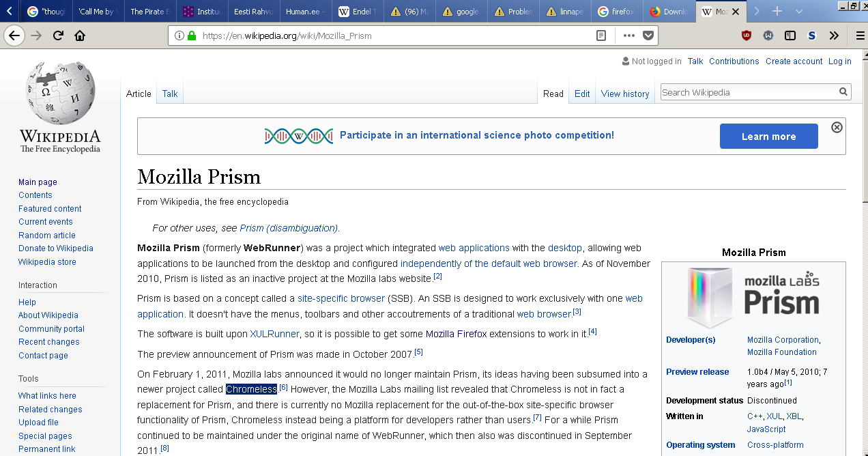
Task: Click the highlighted word Chromeless
Action: [x=252, y=389]
